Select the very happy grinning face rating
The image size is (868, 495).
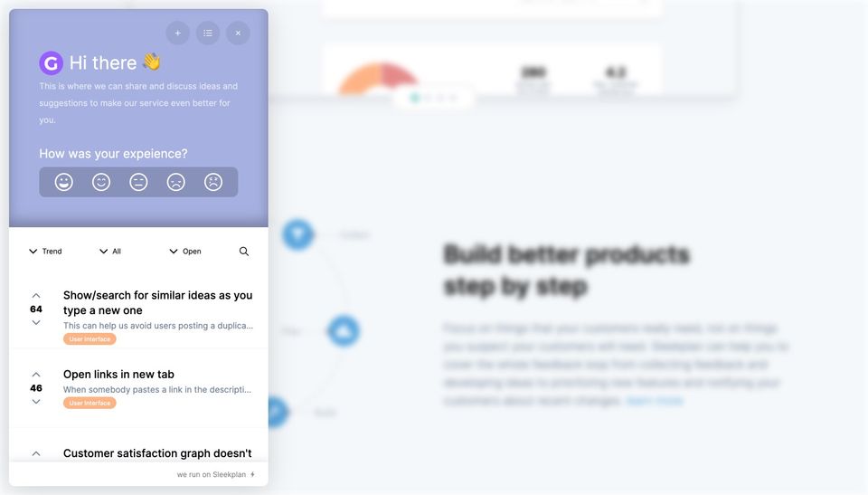click(63, 182)
